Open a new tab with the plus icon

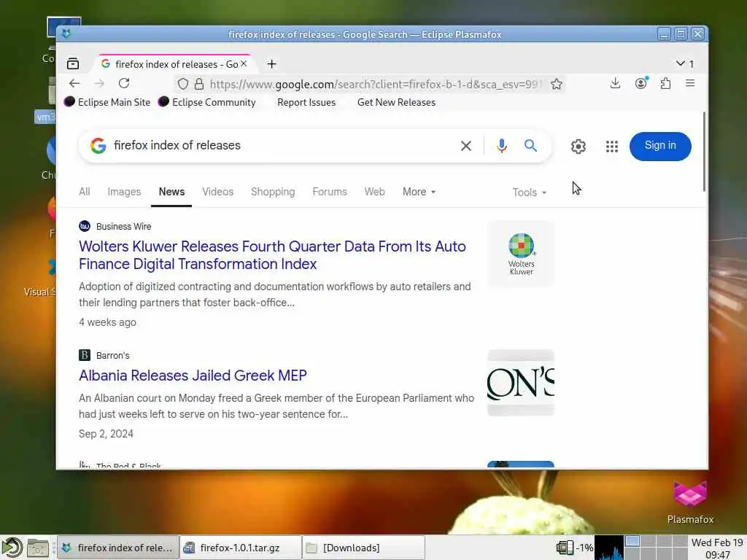pos(271,64)
